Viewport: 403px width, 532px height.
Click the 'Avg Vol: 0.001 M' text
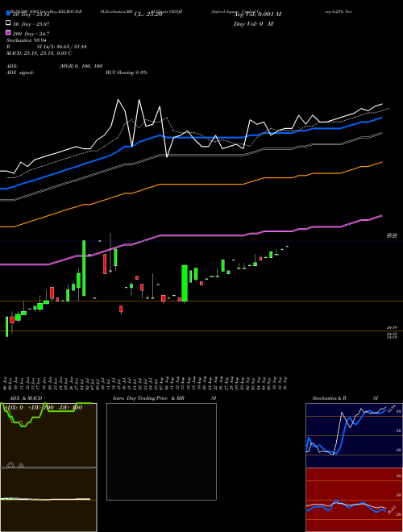(x=257, y=15)
